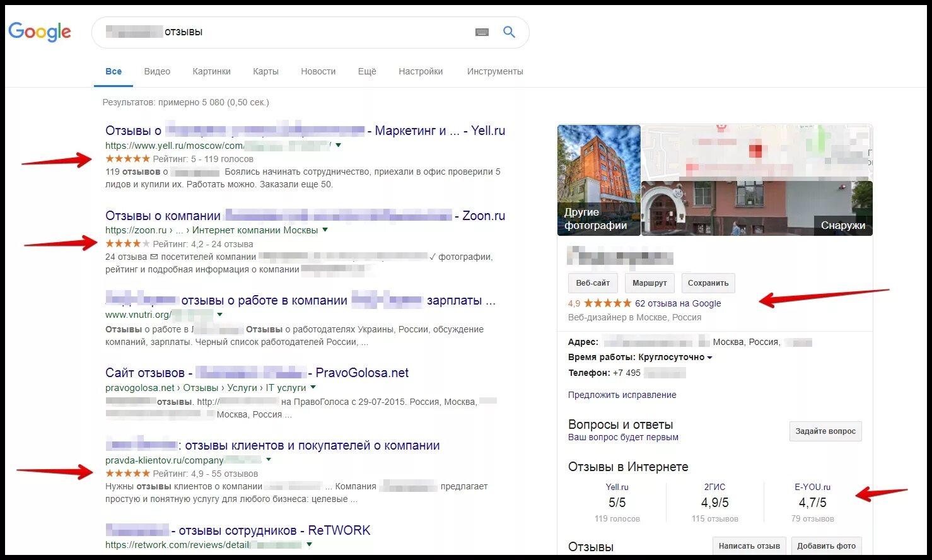The height and width of the screenshot is (560, 932).
Task: Open the Yell.ru reviews result title
Action: coord(305,131)
